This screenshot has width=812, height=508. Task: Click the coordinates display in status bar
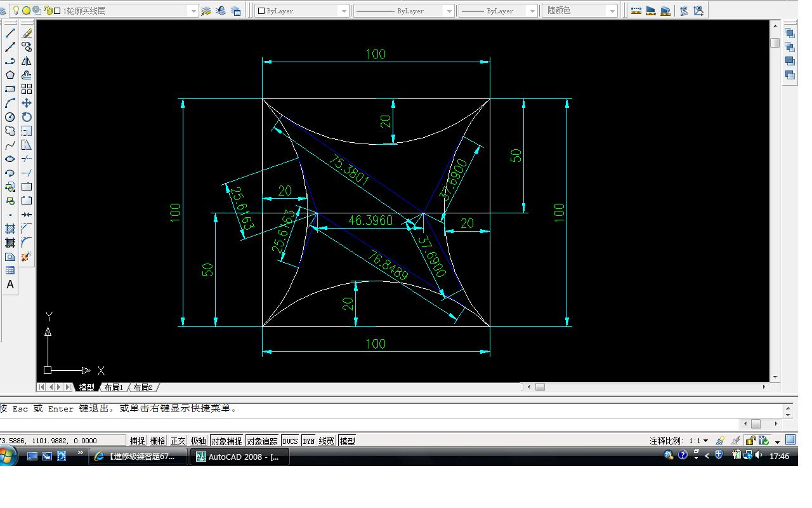63,441
